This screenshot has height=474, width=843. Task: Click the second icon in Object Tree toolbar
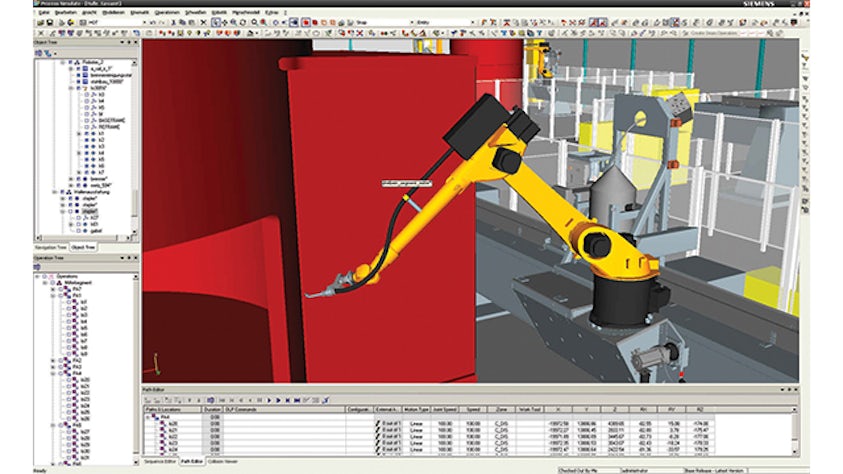(x=47, y=53)
